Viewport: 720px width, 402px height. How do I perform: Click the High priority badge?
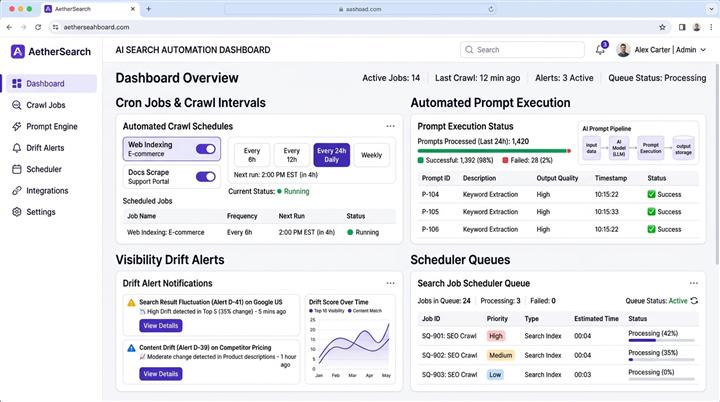(495, 336)
